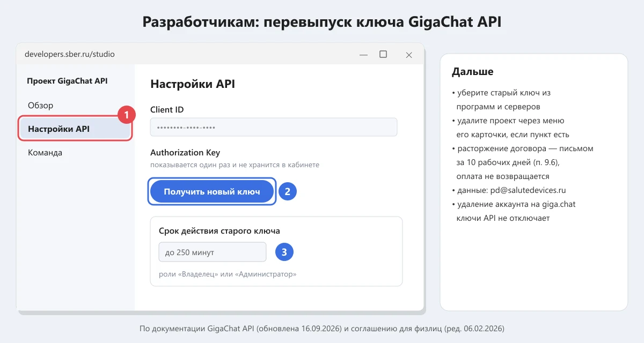This screenshot has width=644, height=343.
Task: Select Настройки API in the sidebar
Action: 75,129
